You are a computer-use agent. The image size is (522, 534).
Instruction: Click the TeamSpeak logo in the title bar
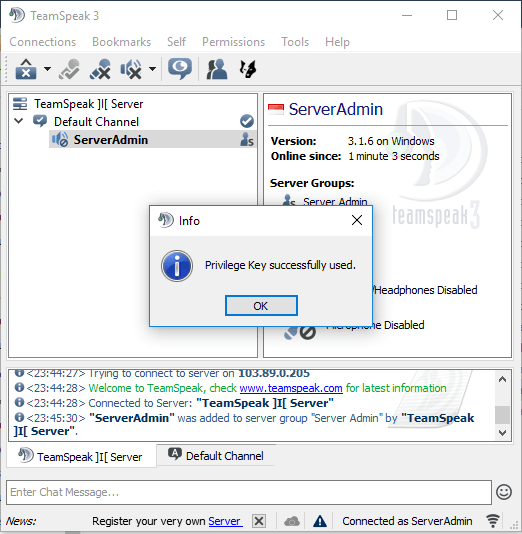17,15
